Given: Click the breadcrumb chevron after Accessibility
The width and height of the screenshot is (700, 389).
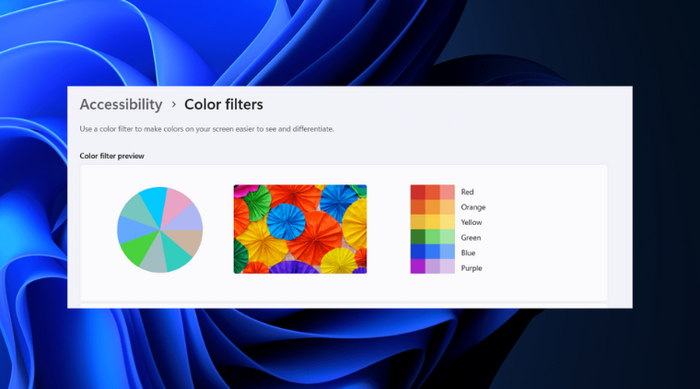Looking at the screenshot, I should [174, 105].
